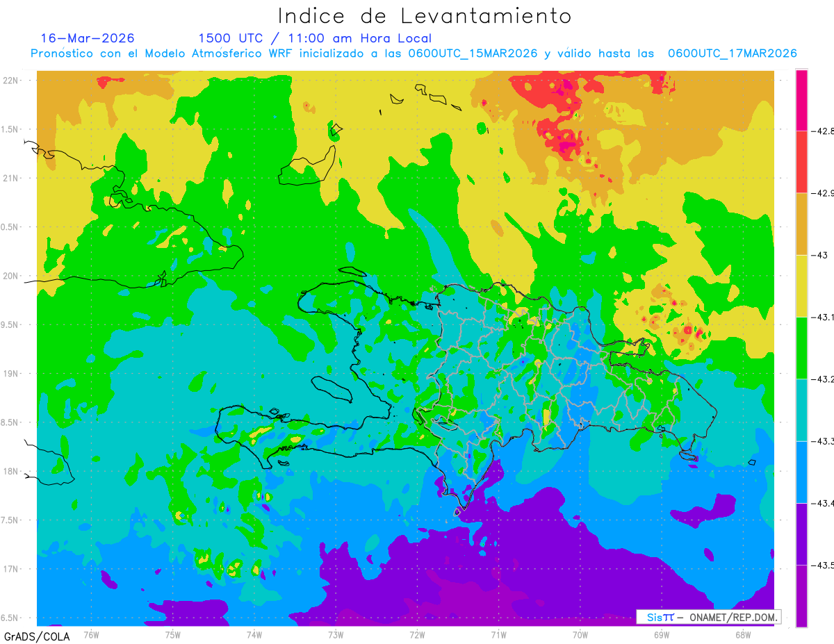
Task: Click the title "Indice de Levantamiento"
Action: 424,16
